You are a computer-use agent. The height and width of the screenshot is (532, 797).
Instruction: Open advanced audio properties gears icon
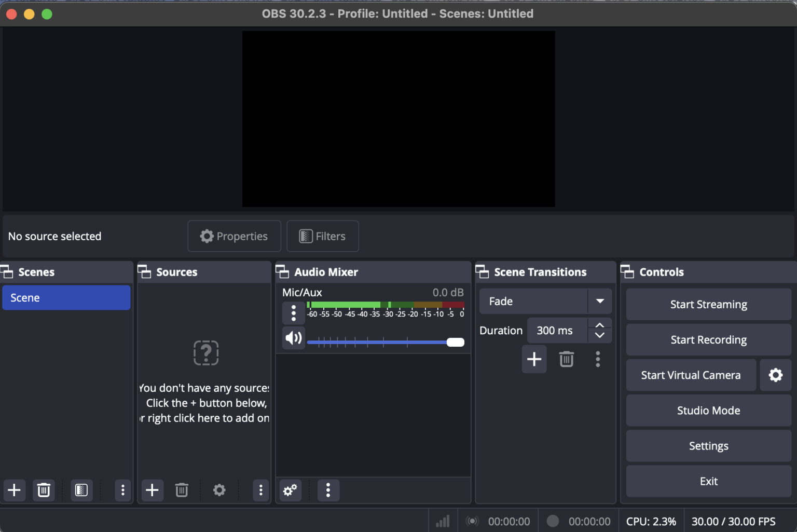290,490
